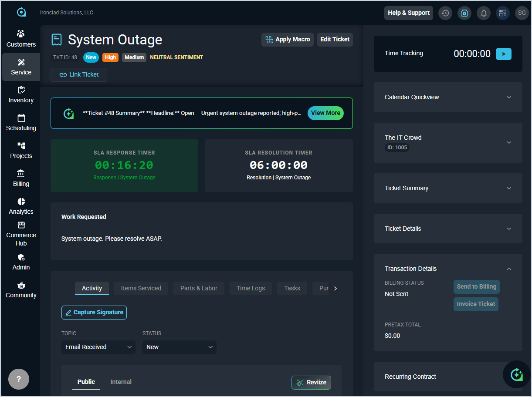Switch to the Parts & Labor tab
532x397 pixels.
pyautogui.click(x=199, y=288)
